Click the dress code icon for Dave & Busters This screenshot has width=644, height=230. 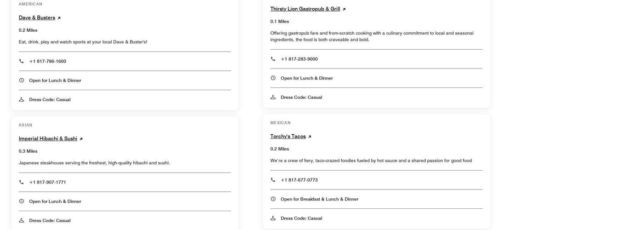click(21, 99)
